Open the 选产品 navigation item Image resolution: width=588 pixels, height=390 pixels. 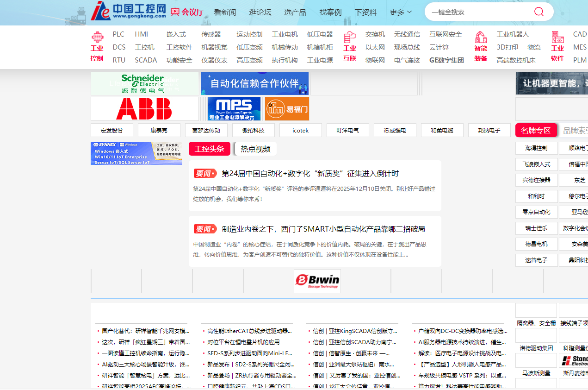click(x=295, y=12)
